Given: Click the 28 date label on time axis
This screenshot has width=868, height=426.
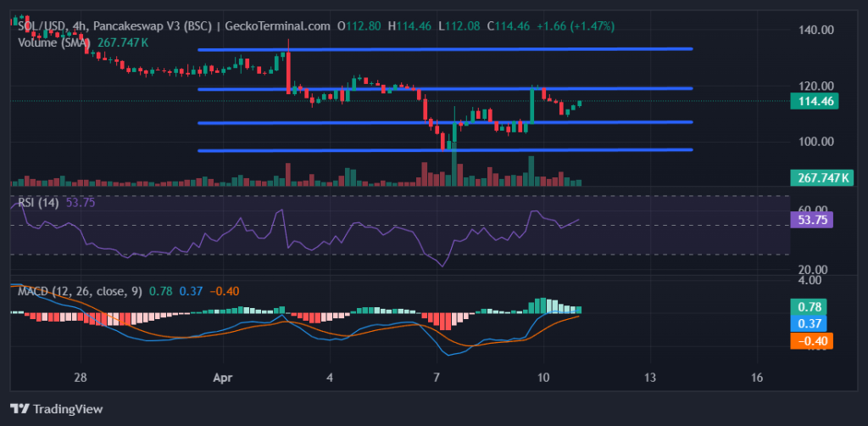Looking at the screenshot, I should point(81,378).
